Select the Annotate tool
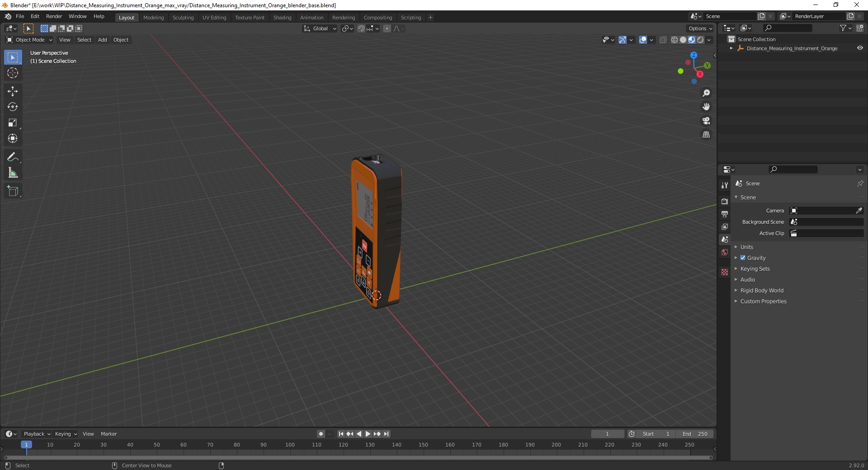 pos(13,157)
